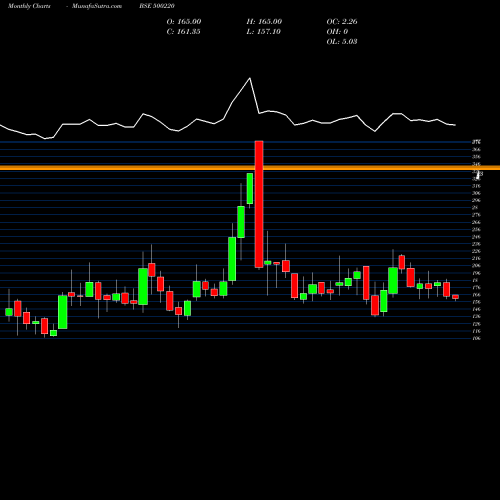
Task: Click the high value 'H: 165.00'
Action: click(264, 21)
